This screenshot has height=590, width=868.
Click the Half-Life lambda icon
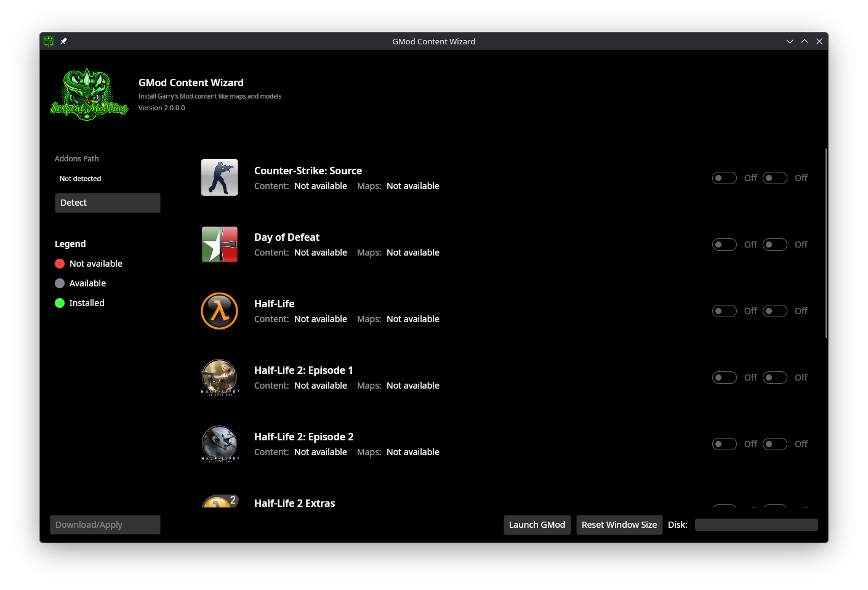pos(220,310)
